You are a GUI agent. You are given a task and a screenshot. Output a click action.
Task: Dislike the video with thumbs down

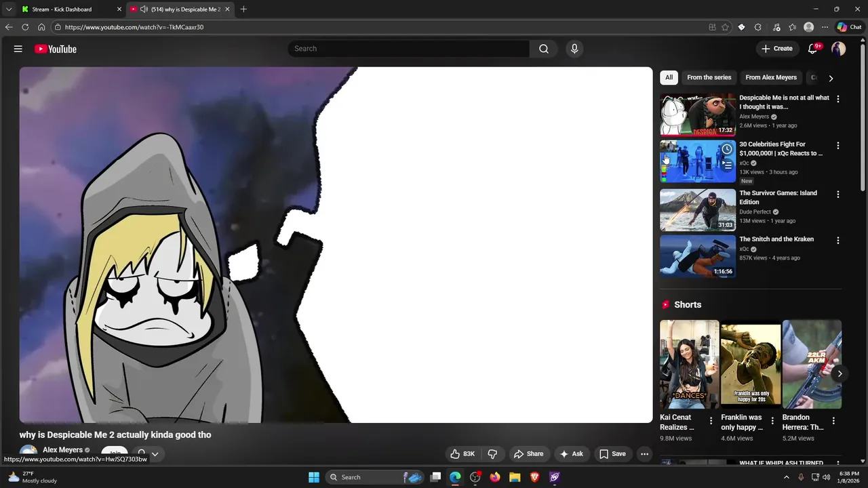pos(493,454)
